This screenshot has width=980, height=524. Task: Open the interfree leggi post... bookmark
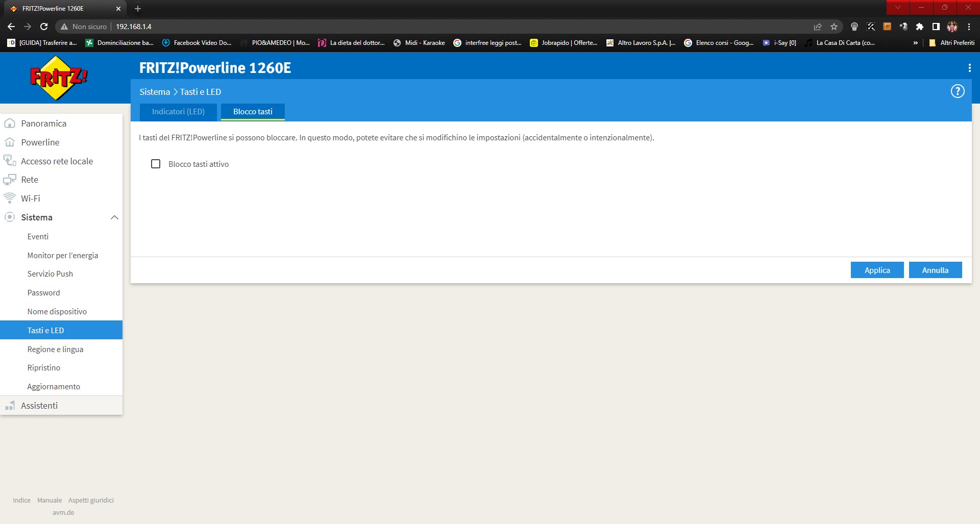(x=487, y=43)
